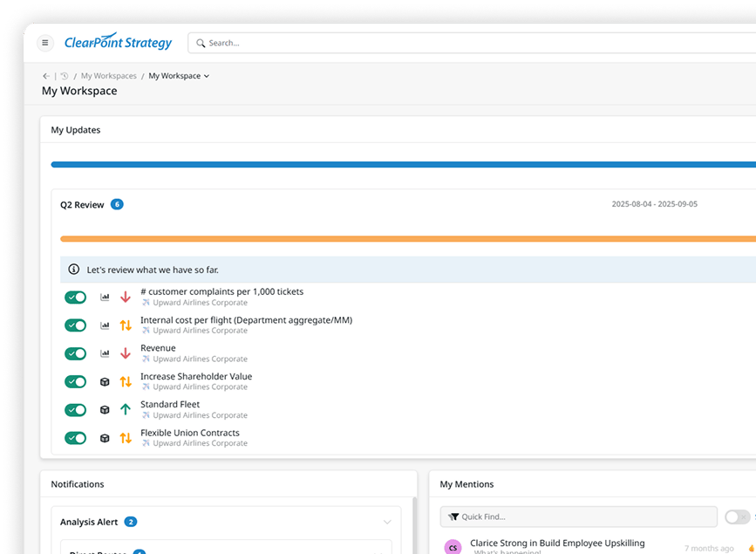Open Internal cost per flight measure
This screenshot has width=756, height=554.
click(x=247, y=320)
